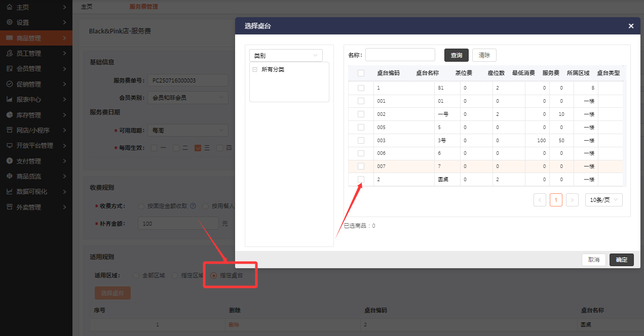Toggle the 三 weekday checkbox

coord(198,148)
